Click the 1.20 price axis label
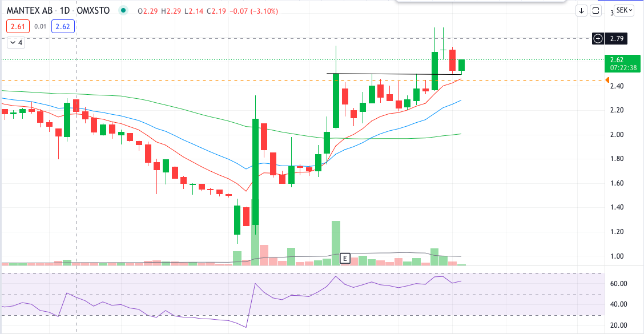Viewport: 644px width, 334px height. point(617,232)
